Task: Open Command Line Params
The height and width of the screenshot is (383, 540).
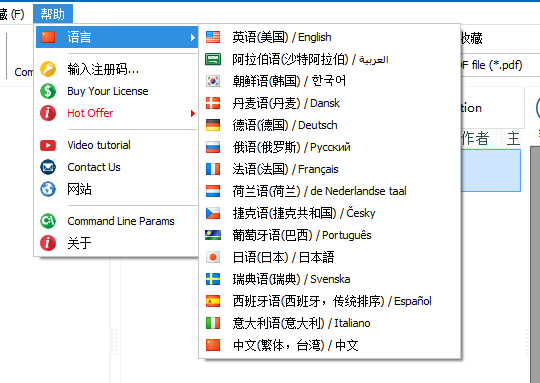Action: pyautogui.click(x=117, y=221)
